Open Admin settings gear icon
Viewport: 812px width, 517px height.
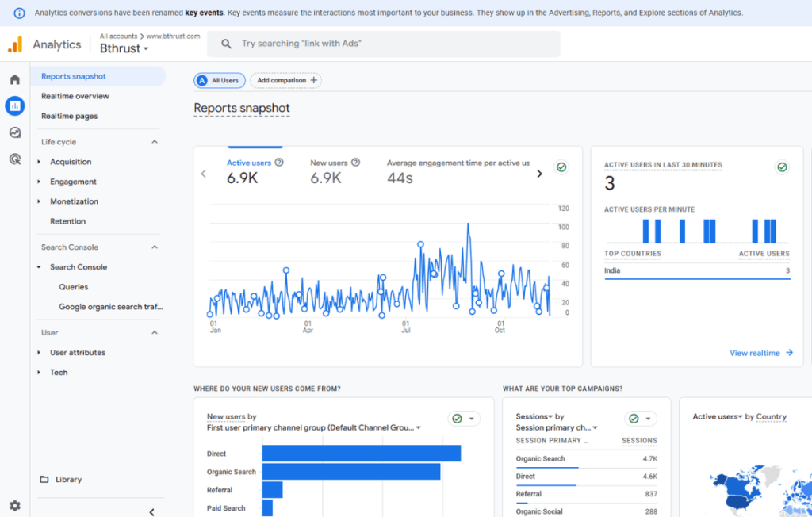(14, 506)
